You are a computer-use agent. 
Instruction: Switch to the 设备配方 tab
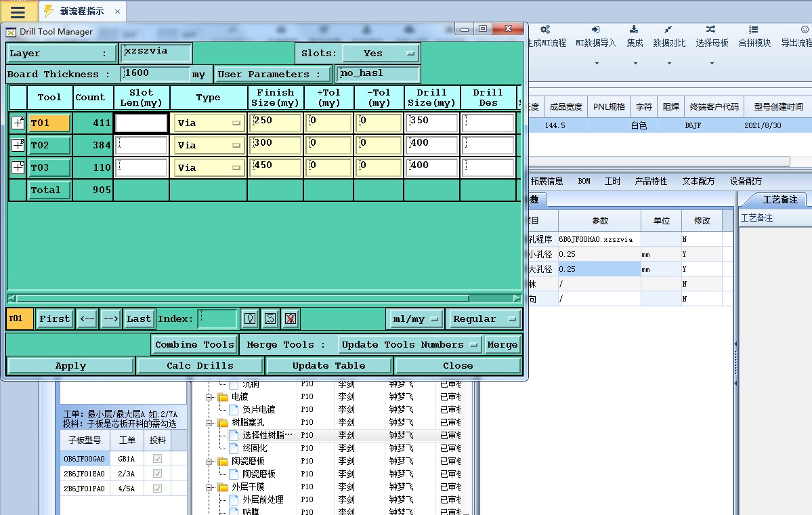tap(746, 182)
